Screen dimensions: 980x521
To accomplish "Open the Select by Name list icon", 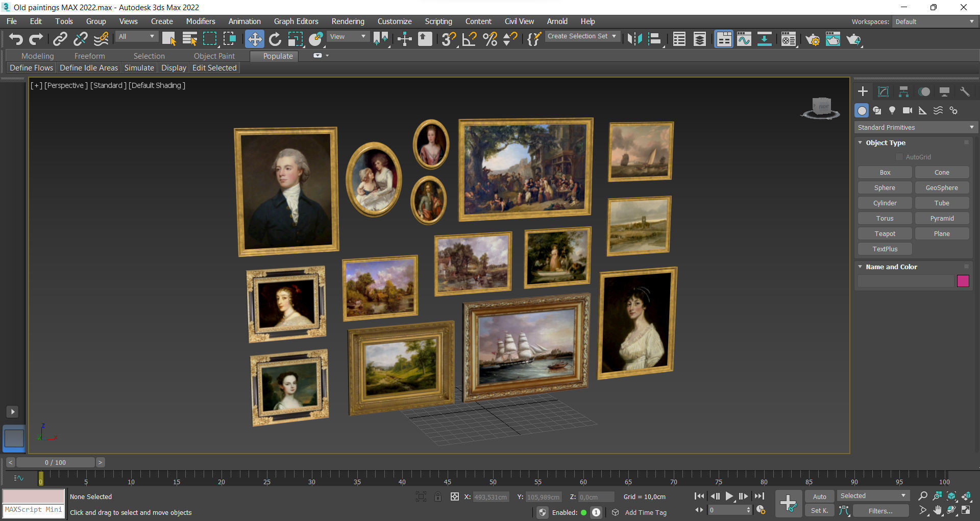I will click(189, 39).
